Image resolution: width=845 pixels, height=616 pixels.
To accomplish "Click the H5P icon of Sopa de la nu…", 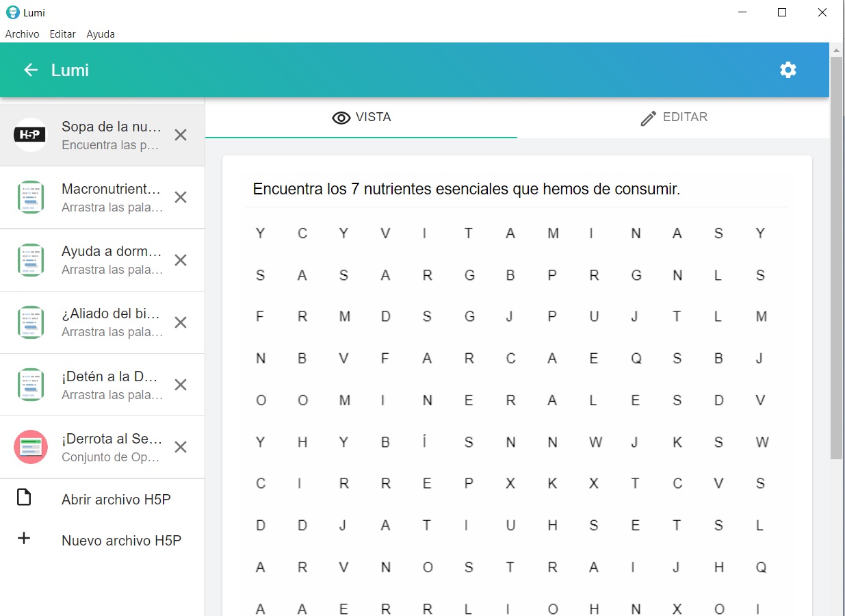I will [31, 135].
